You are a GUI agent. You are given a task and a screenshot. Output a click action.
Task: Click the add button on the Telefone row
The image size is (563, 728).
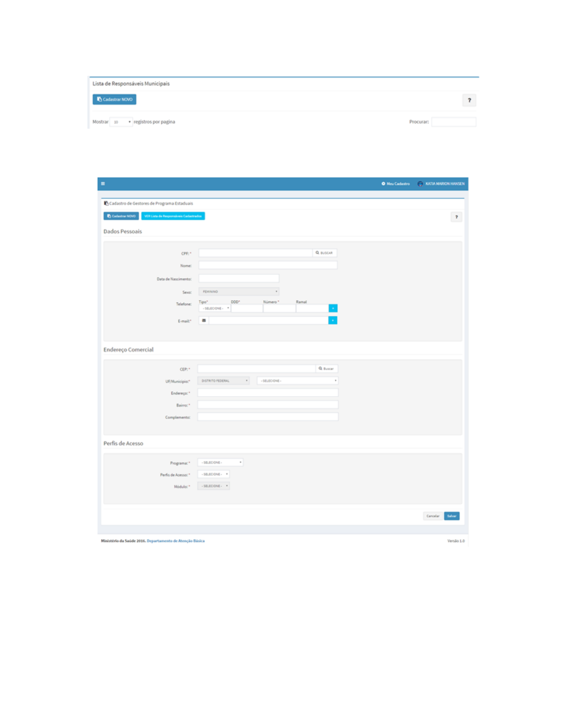point(333,308)
